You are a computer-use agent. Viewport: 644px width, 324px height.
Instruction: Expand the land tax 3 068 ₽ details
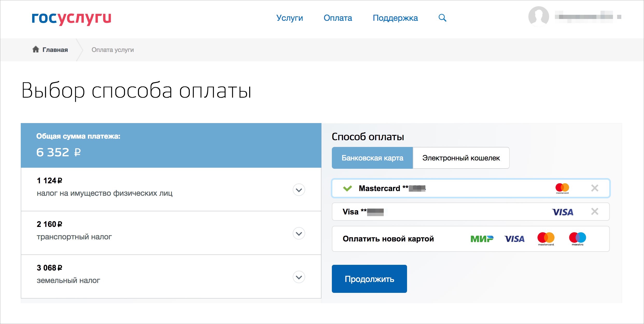[299, 277]
